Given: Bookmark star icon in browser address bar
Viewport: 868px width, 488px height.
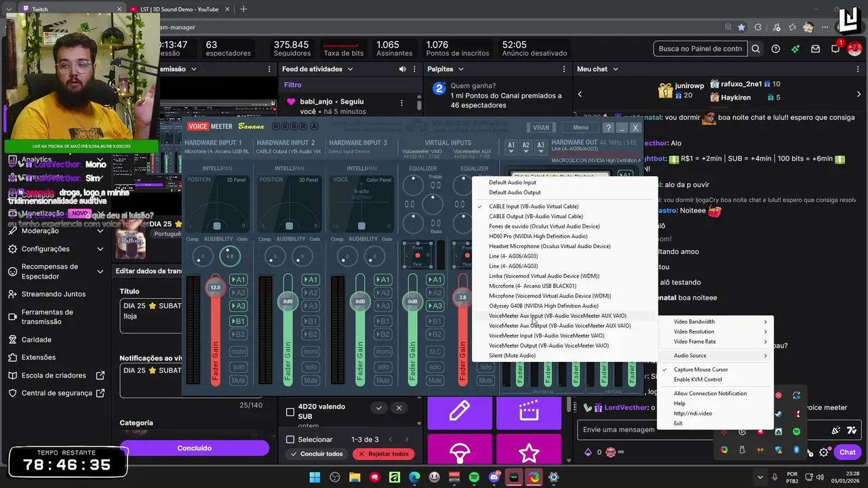Looking at the screenshot, I should 741,27.
